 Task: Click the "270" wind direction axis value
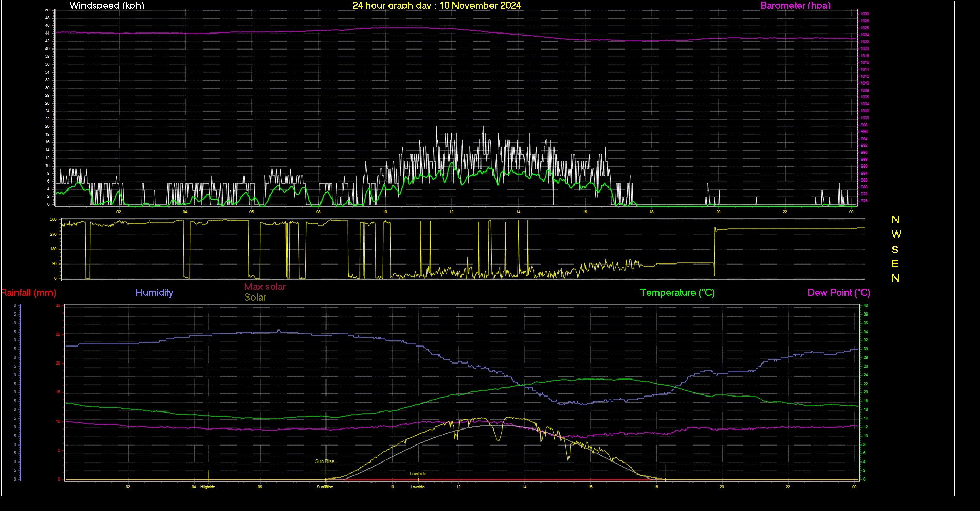[x=53, y=234]
